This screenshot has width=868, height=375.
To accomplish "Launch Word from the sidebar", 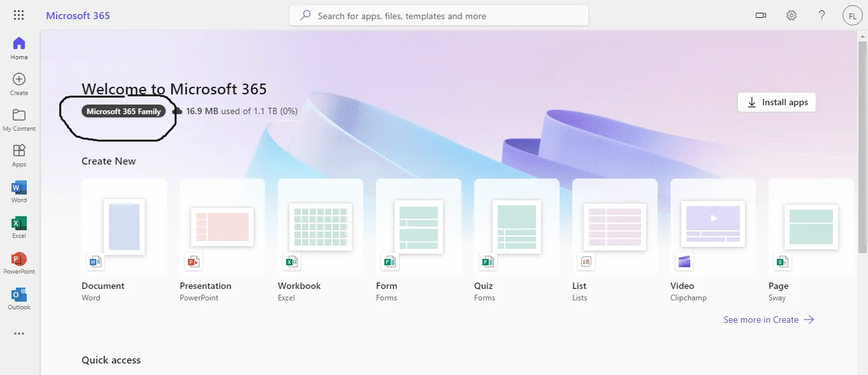I will [x=19, y=191].
